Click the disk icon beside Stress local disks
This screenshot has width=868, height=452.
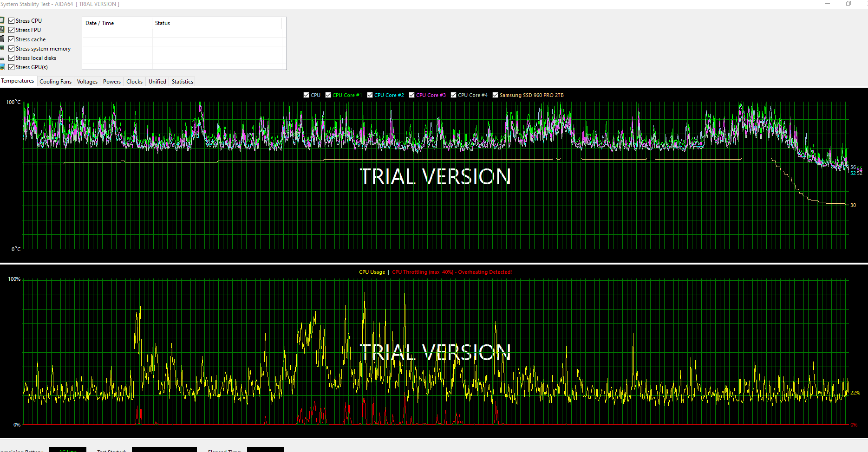pos(2,58)
